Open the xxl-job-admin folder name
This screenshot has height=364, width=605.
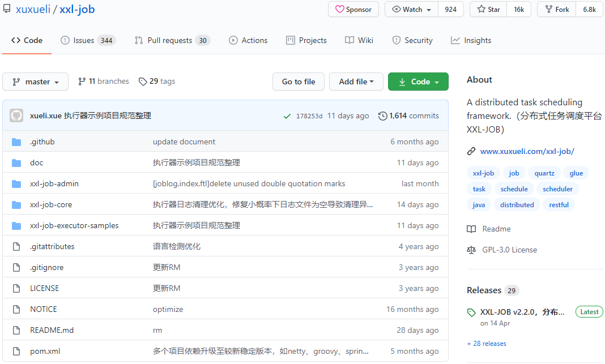(54, 183)
